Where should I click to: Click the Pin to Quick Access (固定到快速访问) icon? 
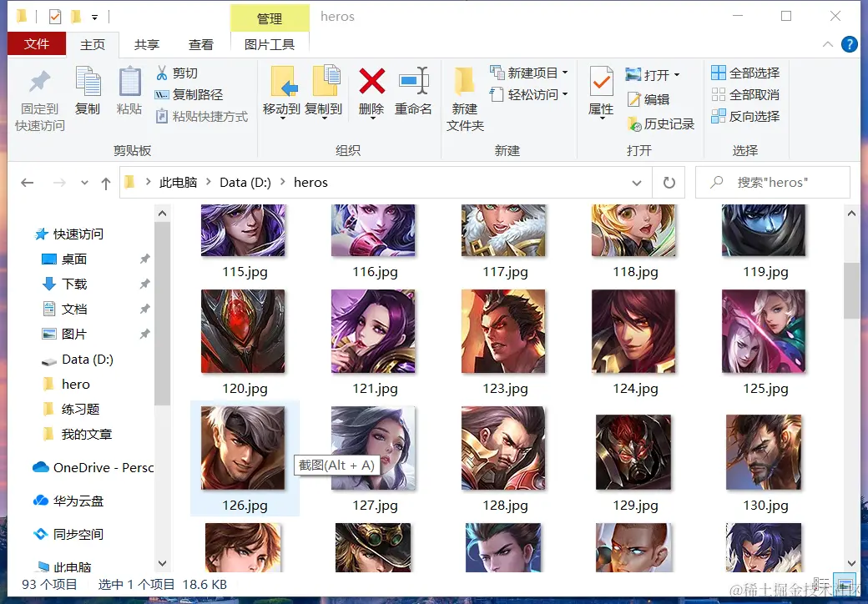point(39,82)
